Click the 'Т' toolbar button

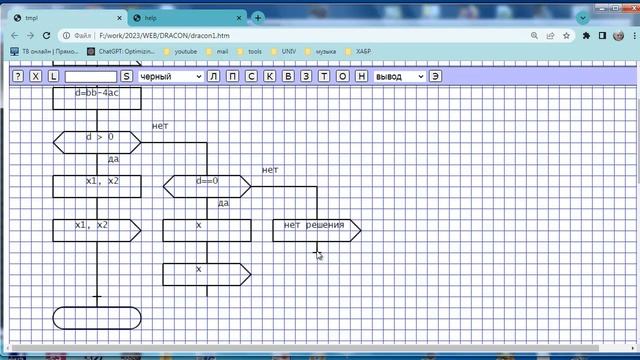[324, 76]
